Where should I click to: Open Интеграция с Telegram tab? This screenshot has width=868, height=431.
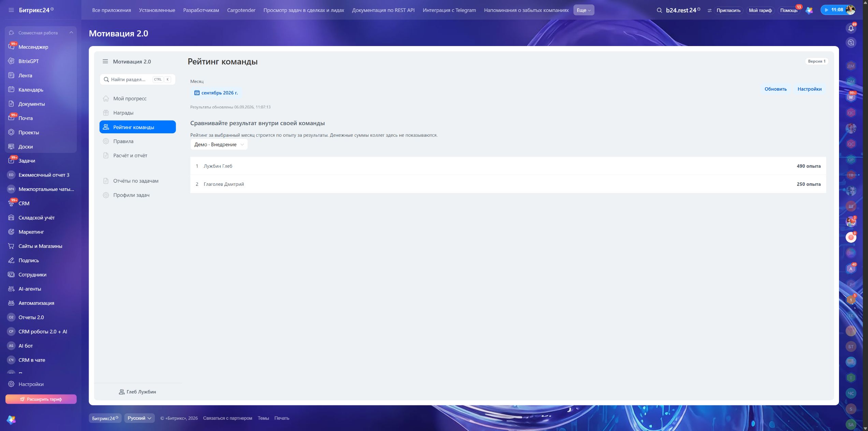pyautogui.click(x=449, y=10)
